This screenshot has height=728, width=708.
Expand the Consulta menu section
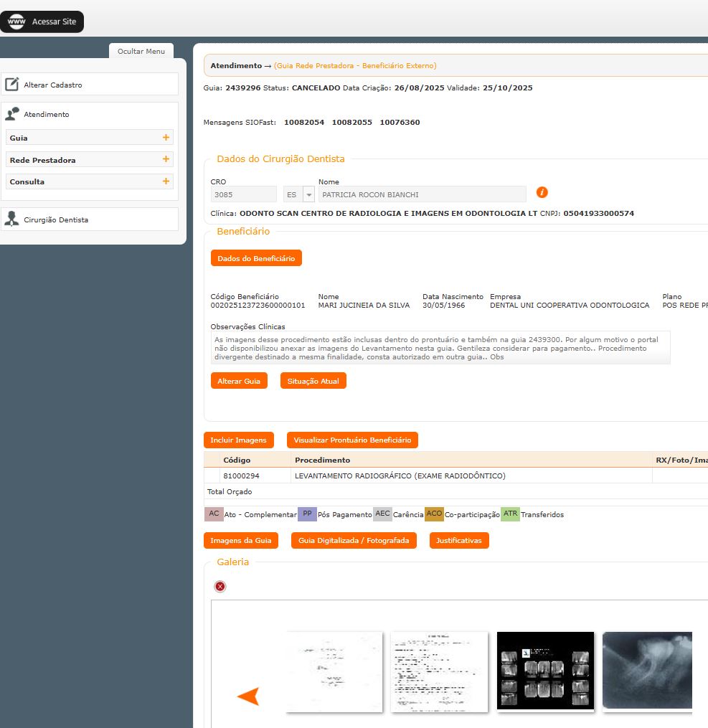coord(166,181)
